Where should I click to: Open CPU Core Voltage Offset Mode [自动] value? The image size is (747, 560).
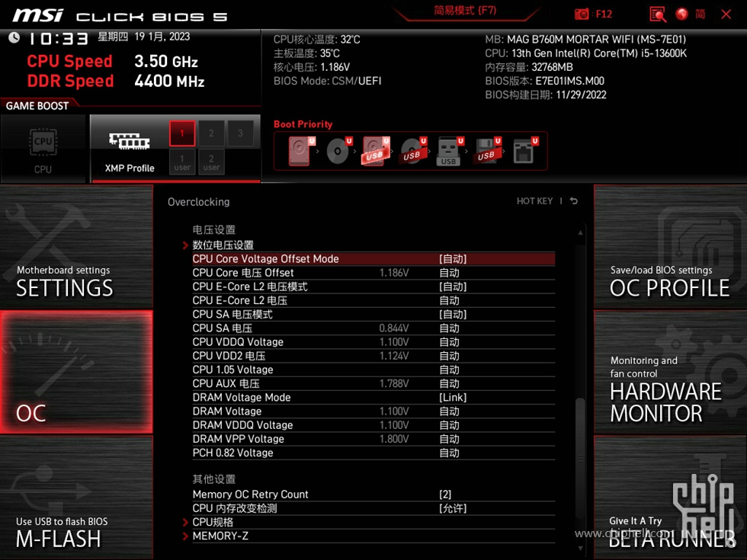coord(453,258)
